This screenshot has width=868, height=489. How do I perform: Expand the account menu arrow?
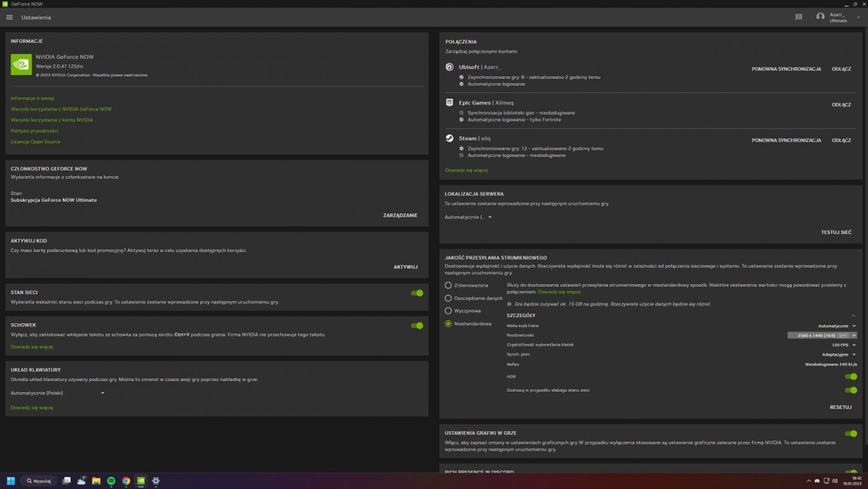point(858,17)
